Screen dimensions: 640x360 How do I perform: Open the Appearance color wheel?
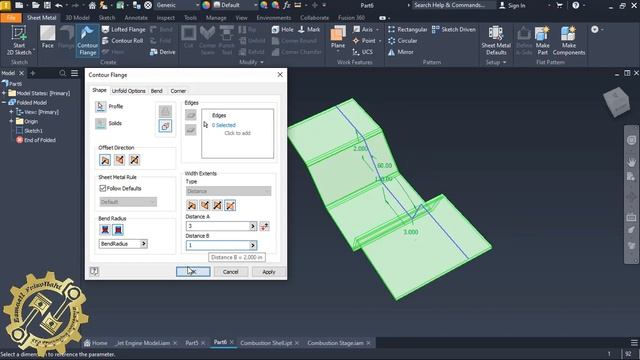(x=206, y=5)
